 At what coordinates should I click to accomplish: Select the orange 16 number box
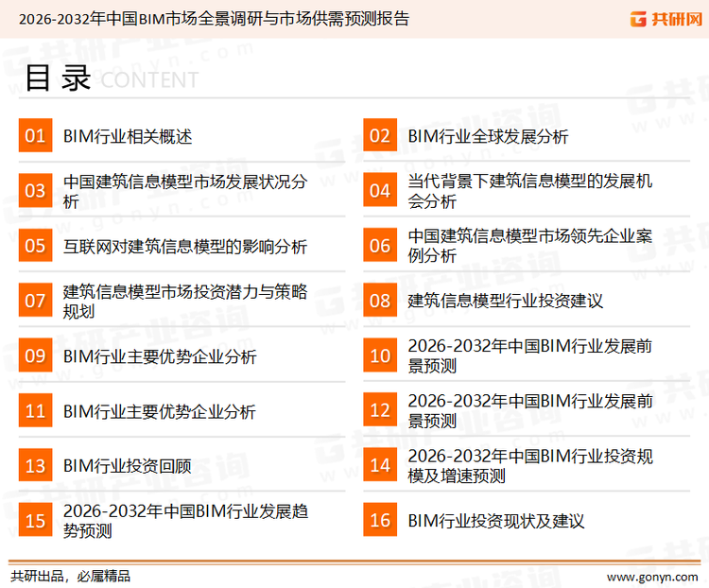380,520
